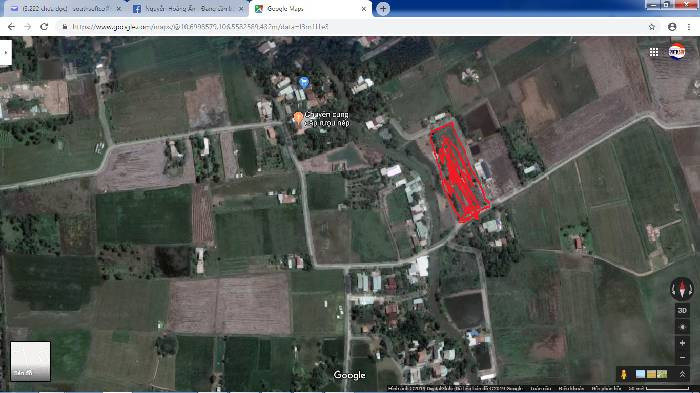This screenshot has height=393, width=700.
Task: Expand the imagery strip with double chevron
Action: 682,374
